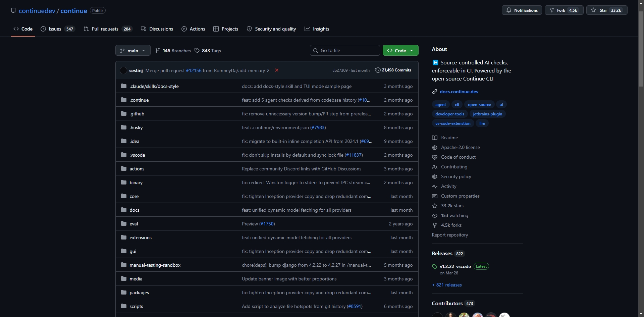The image size is (644, 317).
Task: Open the manual-testing-sandbox folder
Action: [x=155, y=265]
